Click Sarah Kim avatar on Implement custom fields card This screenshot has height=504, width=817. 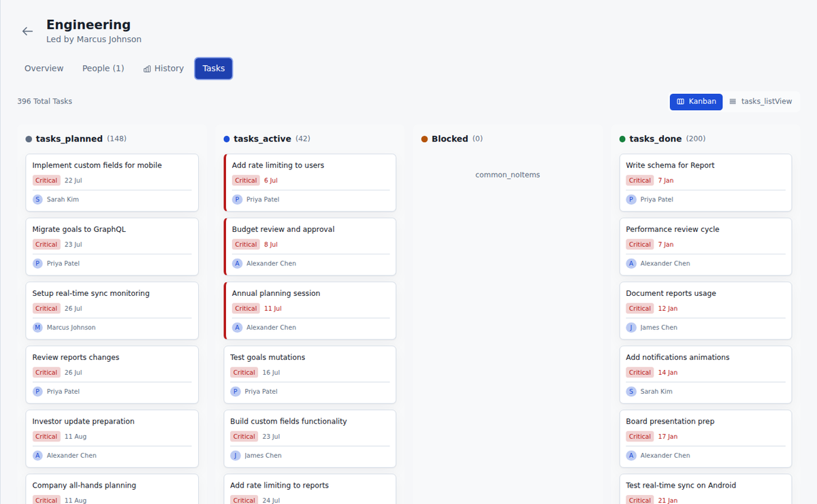tap(38, 199)
